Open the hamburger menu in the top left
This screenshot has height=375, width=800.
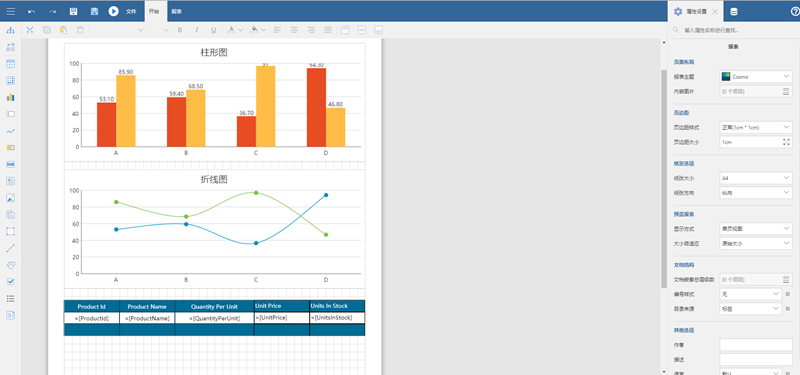(x=10, y=11)
